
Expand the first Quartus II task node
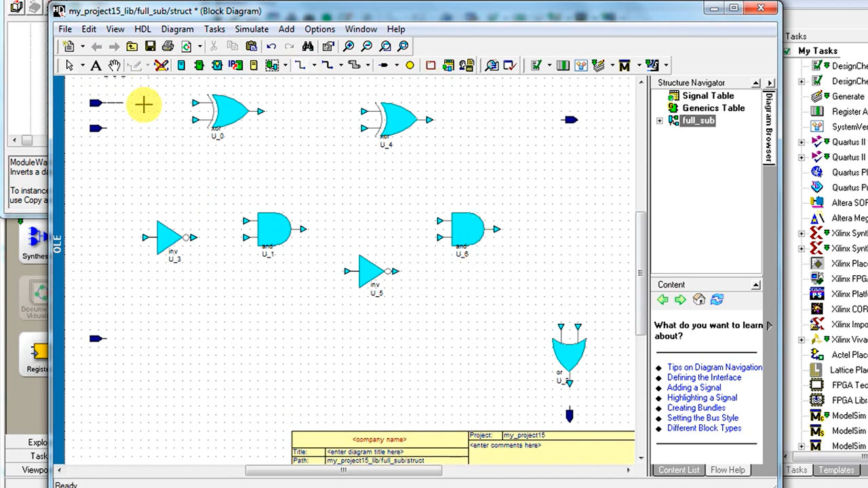click(x=802, y=142)
